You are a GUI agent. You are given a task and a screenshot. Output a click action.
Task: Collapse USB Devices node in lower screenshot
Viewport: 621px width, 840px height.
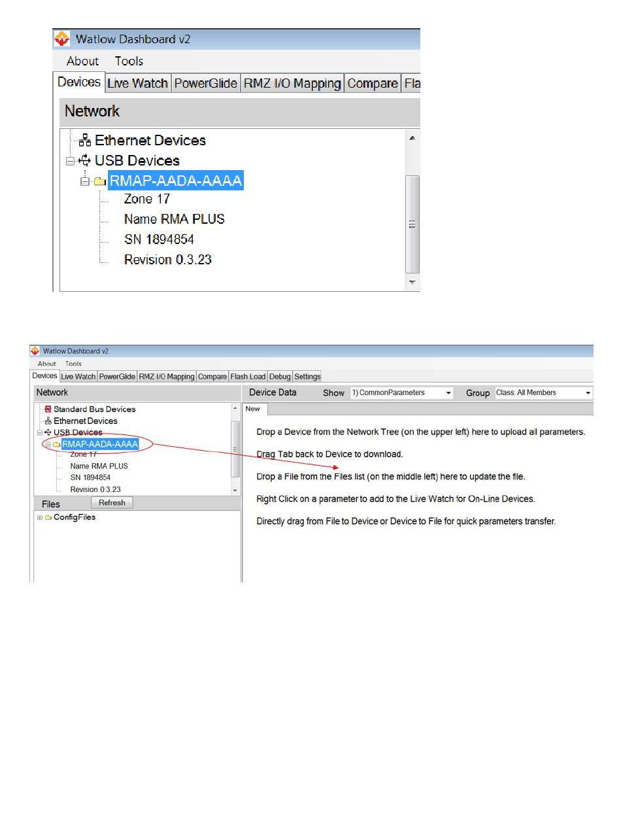tap(40, 432)
